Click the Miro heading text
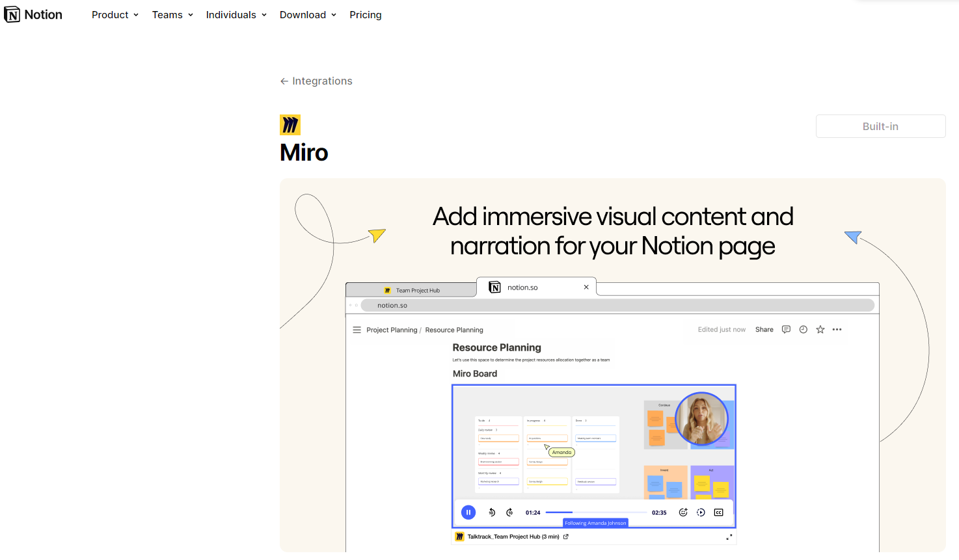This screenshot has width=959, height=560. (x=304, y=152)
